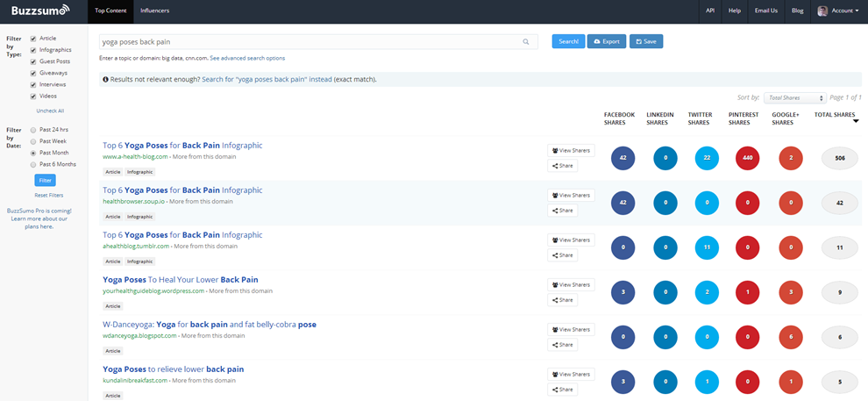Share the wdanceyoga.blogspot.com result
The image size is (868, 401).
pyautogui.click(x=562, y=345)
